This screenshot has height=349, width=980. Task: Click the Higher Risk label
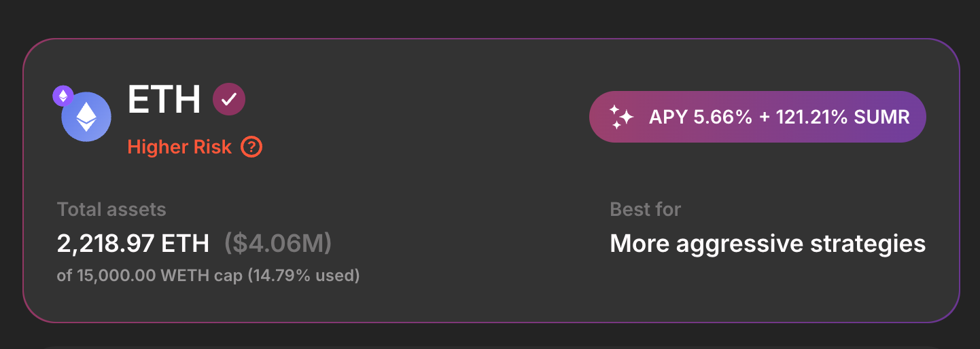(x=179, y=147)
